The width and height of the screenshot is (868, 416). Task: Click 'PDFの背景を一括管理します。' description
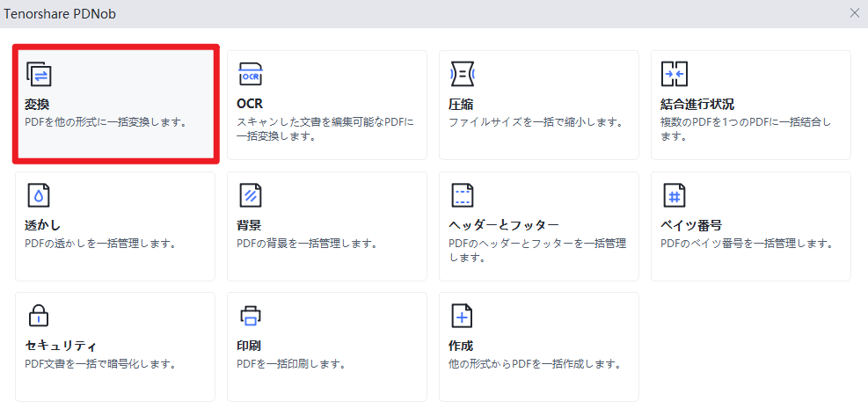pyautogui.click(x=307, y=242)
